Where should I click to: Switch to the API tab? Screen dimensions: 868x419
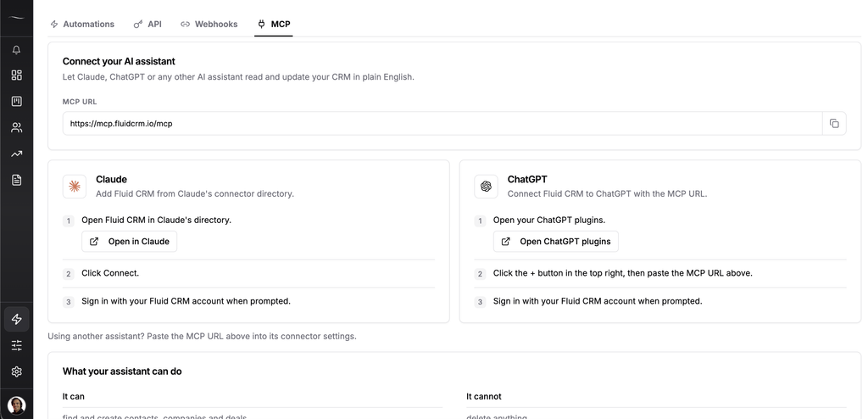[x=147, y=25]
